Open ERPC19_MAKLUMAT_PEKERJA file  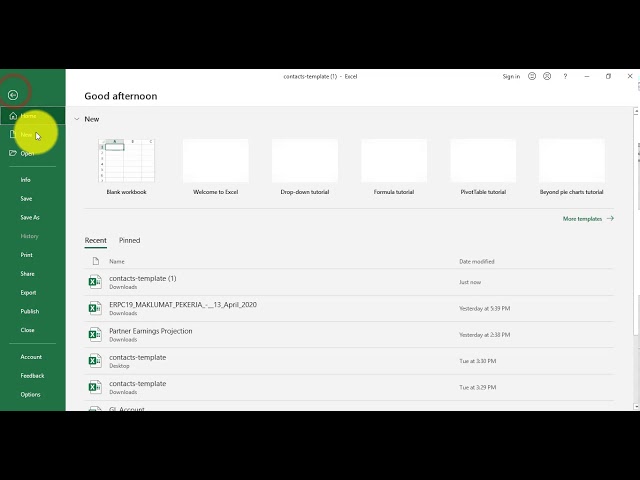[x=349, y=309]
